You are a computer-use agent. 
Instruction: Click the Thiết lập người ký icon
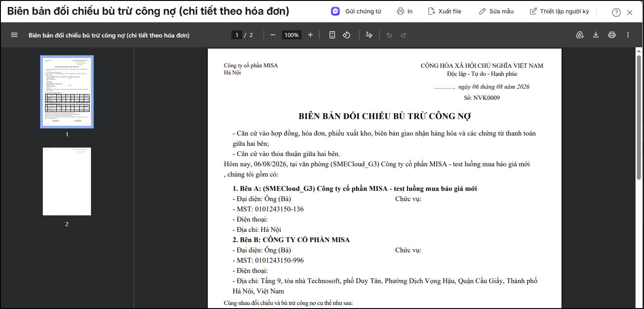(x=533, y=12)
